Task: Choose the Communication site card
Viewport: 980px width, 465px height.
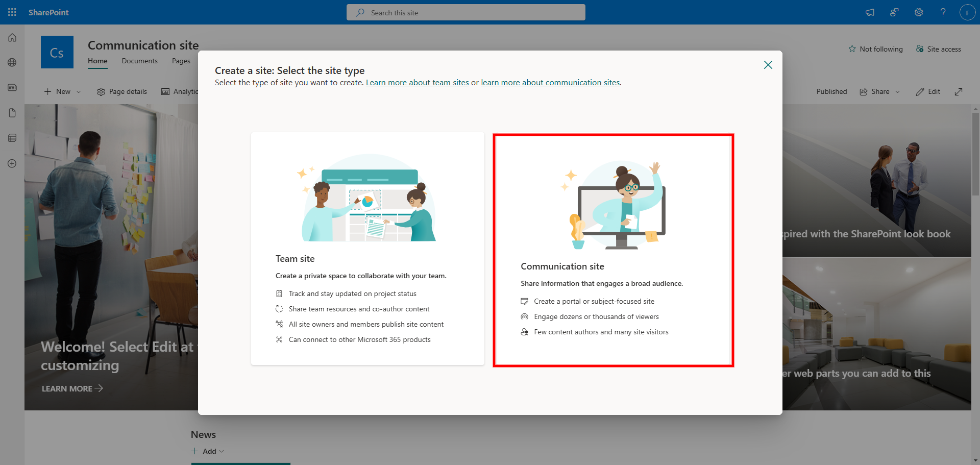Action: tap(613, 250)
